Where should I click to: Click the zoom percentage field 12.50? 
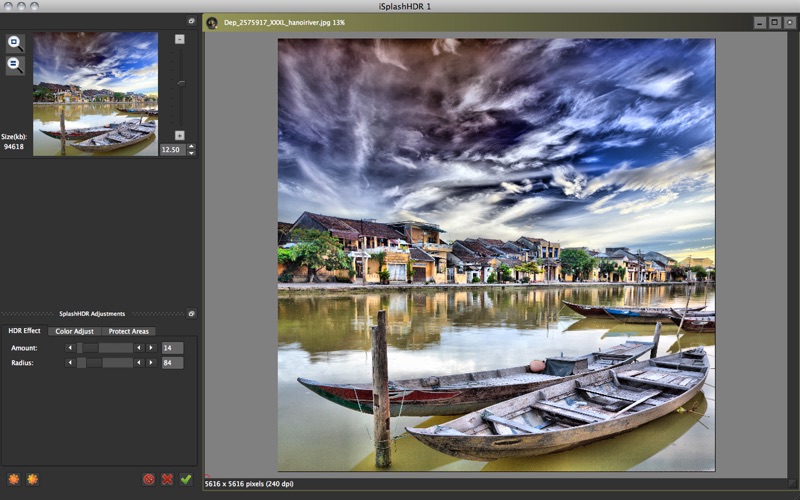[x=173, y=149]
